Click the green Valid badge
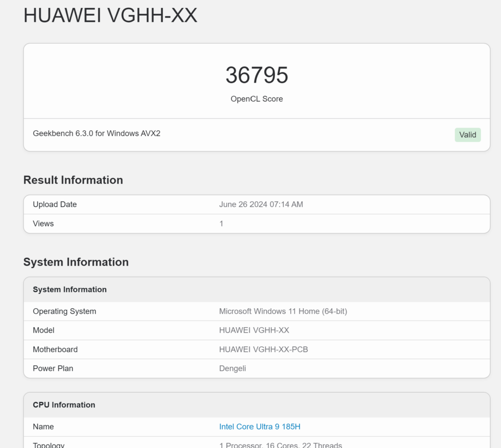501x448 pixels. [467, 135]
